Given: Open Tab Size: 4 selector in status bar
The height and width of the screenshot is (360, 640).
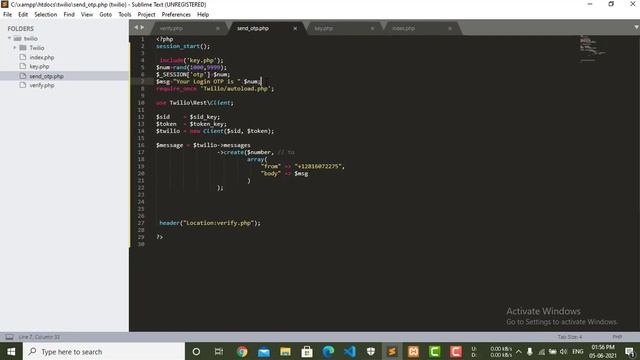Looking at the screenshot, I should click(x=570, y=337).
